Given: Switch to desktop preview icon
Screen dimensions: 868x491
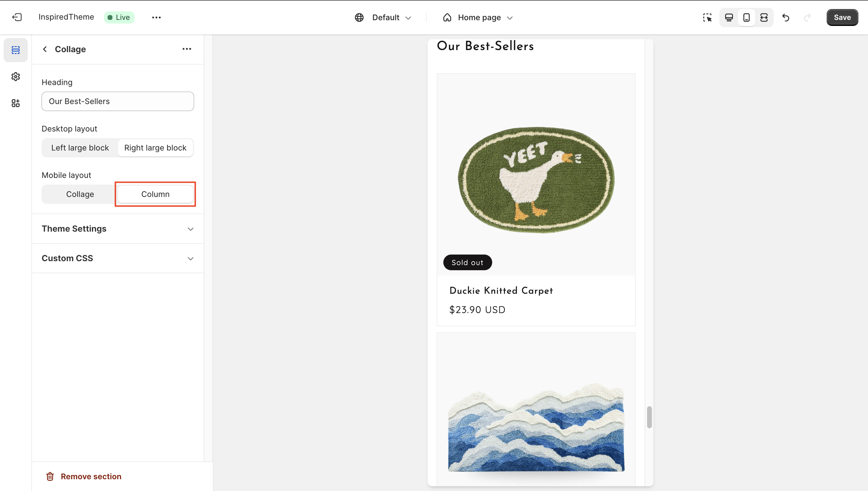Looking at the screenshot, I should point(729,17).
